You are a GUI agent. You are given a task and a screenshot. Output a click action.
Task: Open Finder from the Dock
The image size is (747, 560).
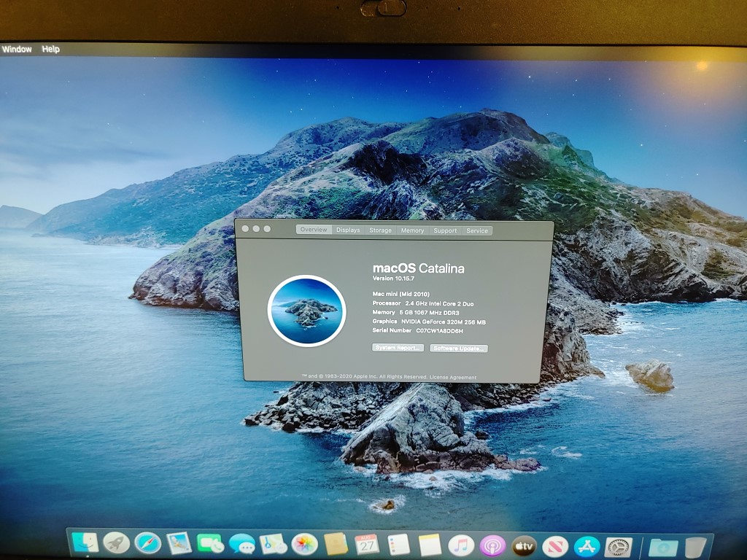pyautogui.click(x=86, y=542)
